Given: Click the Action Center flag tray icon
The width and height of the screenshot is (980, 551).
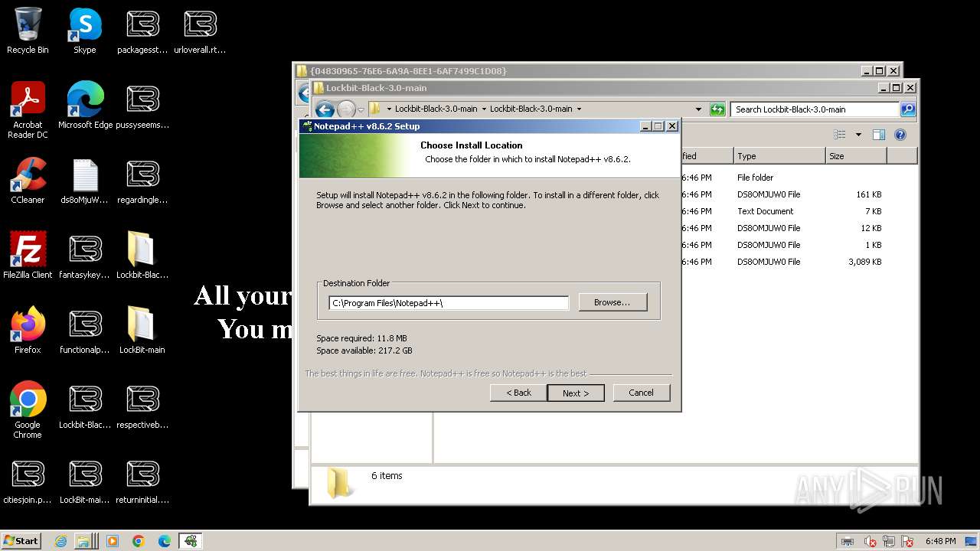Looking at the screenshot, I should click(x=908, y=542).
